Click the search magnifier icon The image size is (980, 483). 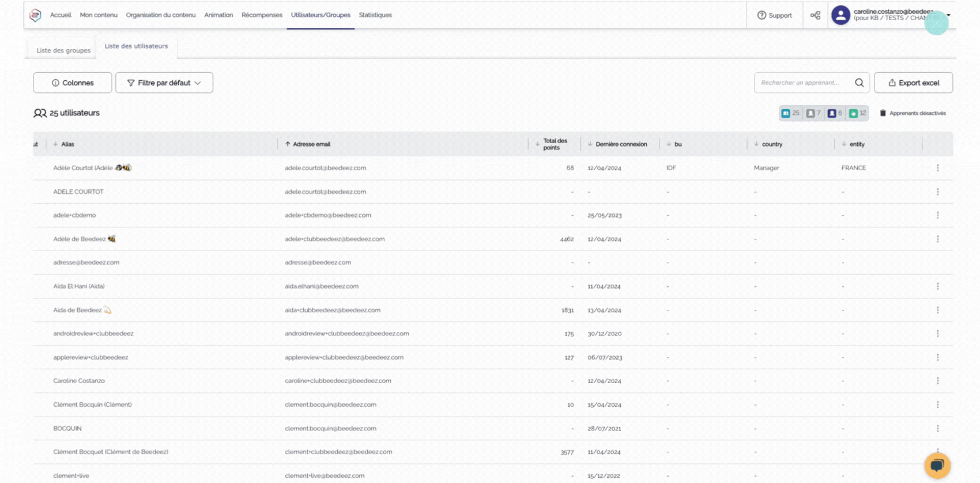click(859, 83)
